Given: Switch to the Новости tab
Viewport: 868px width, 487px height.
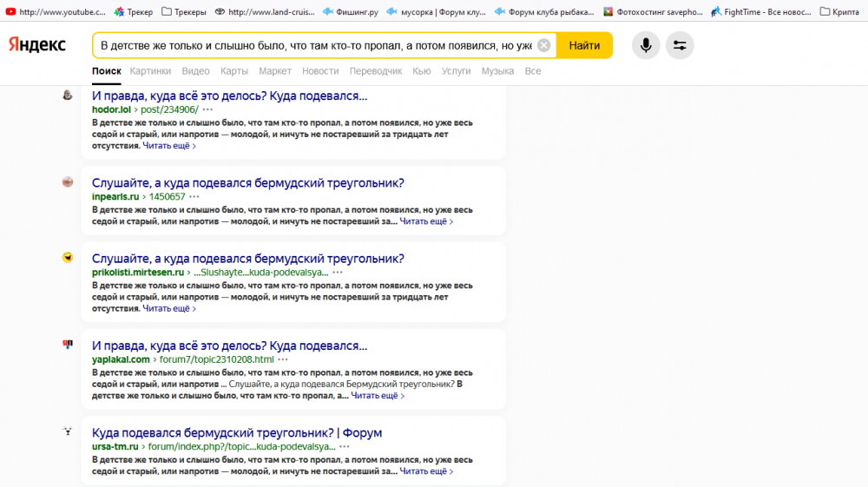Looking at the screenshot, I should click(320, 71).
